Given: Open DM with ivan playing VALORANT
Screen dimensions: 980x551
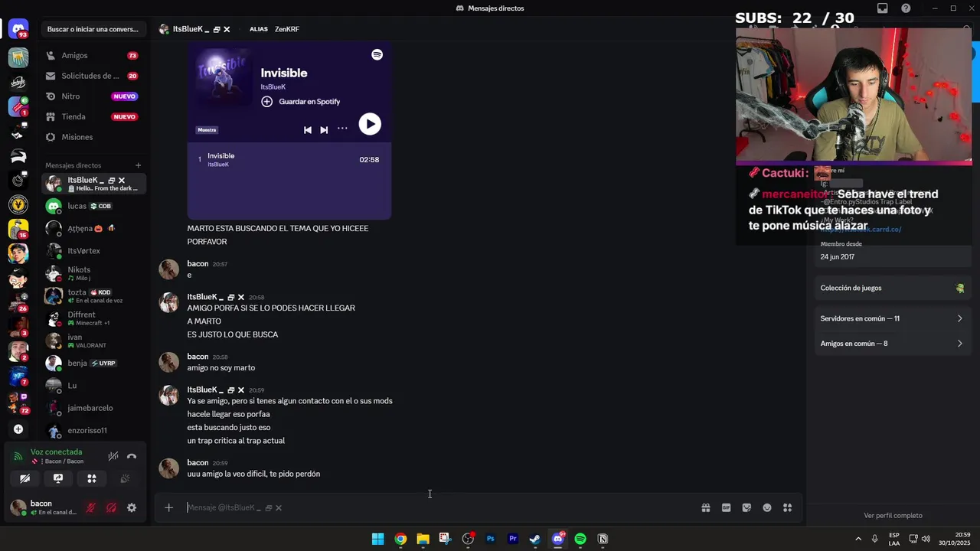Looking at the screenshot, I should click(x=93, y=341).
